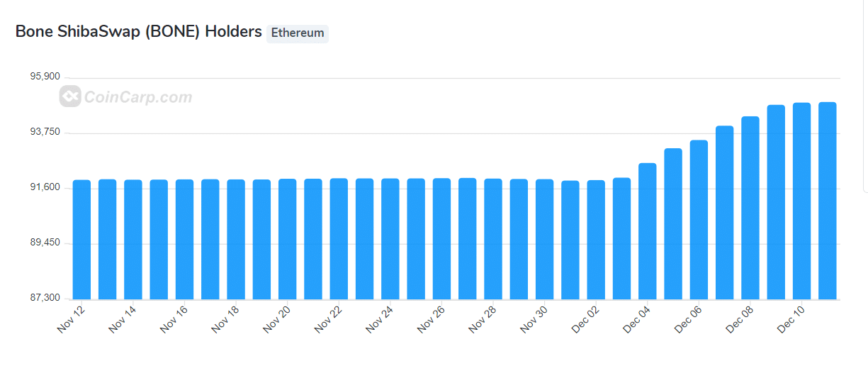
Task: Click the Dec 08 x-axis label
Action: pos(738,319)
